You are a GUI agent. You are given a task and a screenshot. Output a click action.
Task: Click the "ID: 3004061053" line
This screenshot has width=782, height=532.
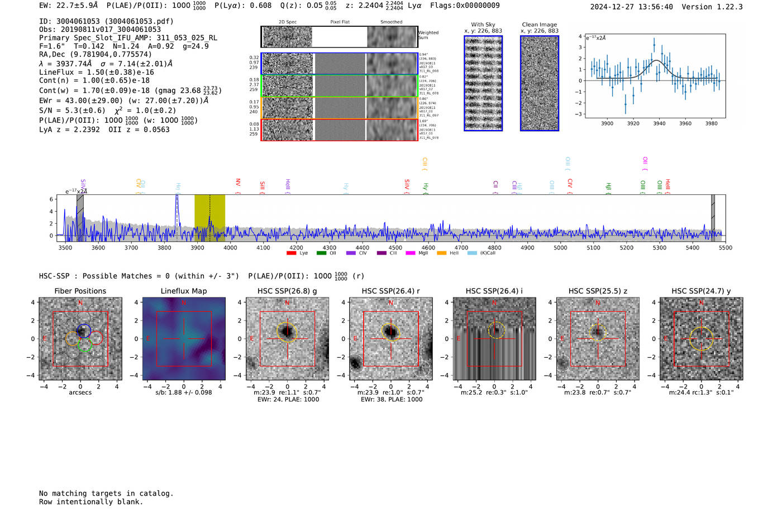pos(106,21)
